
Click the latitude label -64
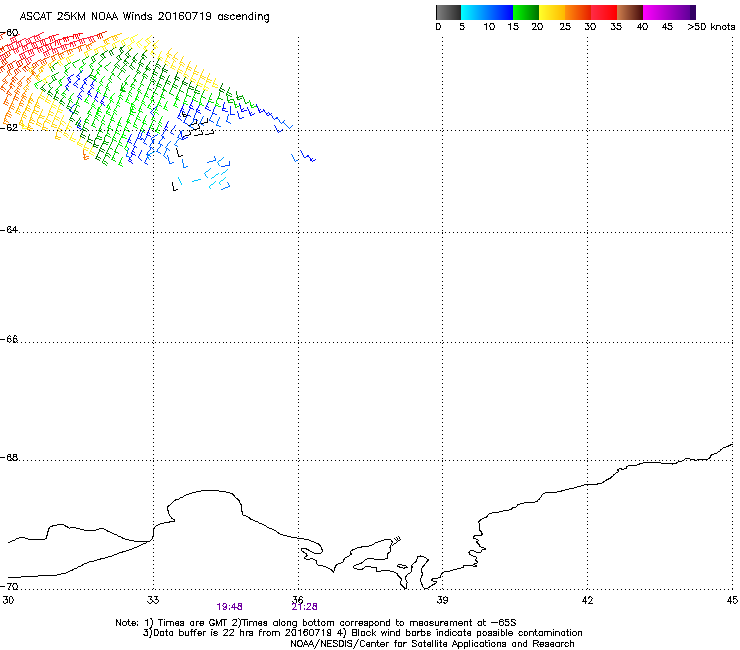pos(9,229)
